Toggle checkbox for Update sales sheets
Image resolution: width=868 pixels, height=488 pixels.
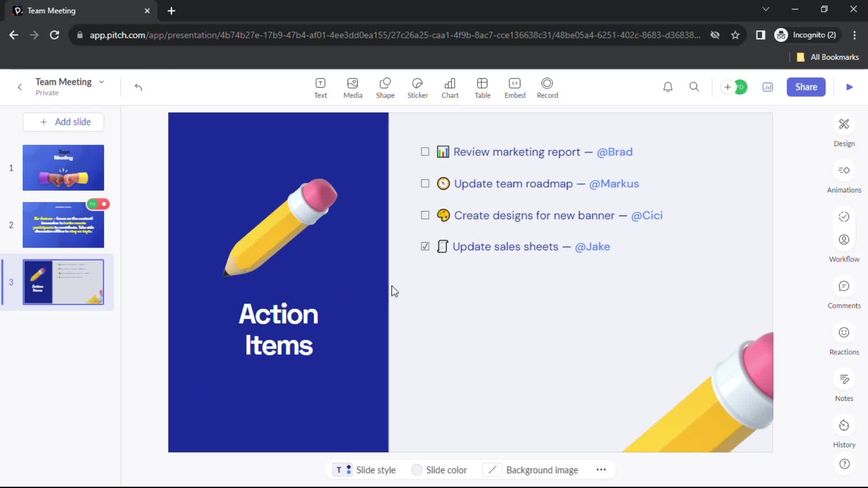click(425, 246)
